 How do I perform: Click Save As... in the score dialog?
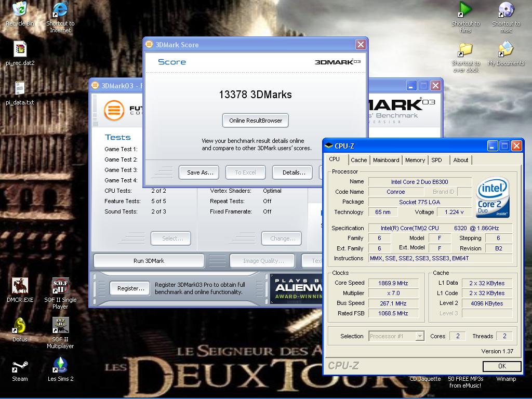pos(199,172)
